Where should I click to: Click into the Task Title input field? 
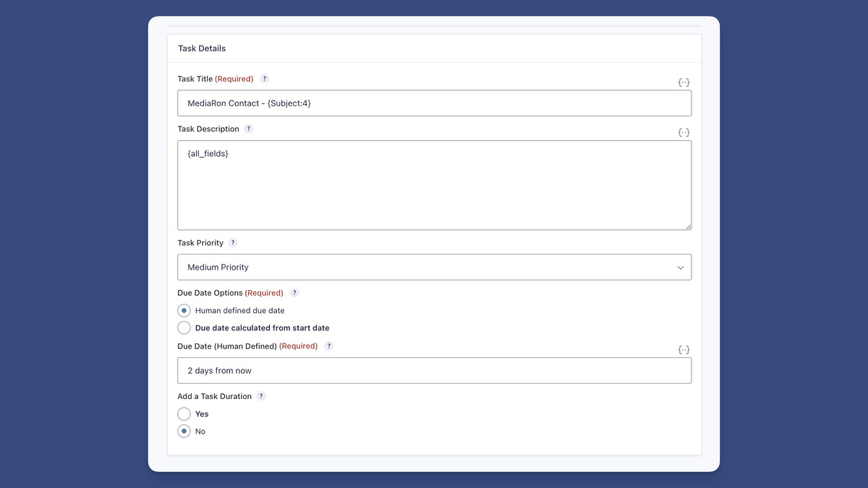click(x=434, y=103)
